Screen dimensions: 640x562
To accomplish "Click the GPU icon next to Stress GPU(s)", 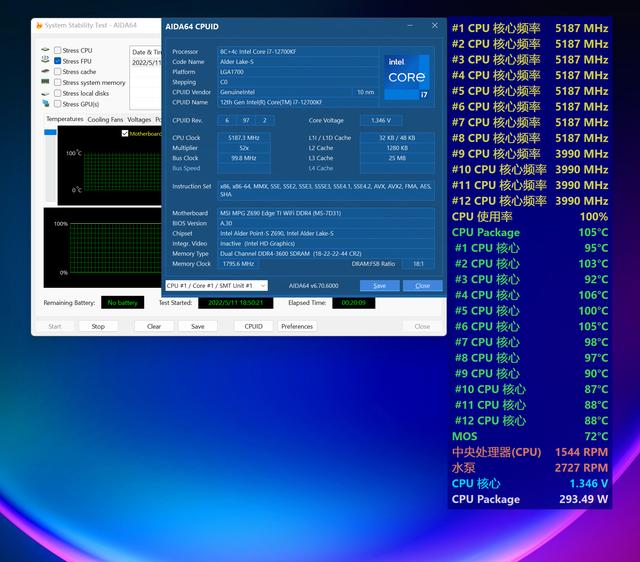I will coord(45,104).
